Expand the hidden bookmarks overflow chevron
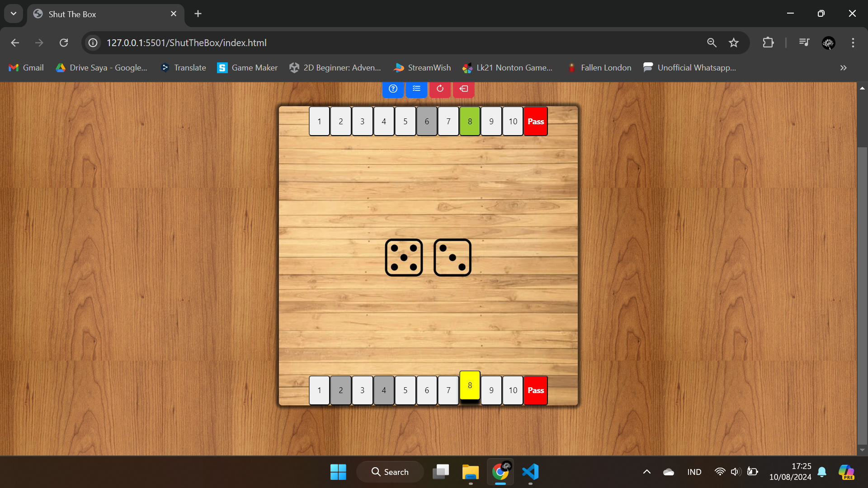This screenshot has width=868, height=488. pos(843,68)
